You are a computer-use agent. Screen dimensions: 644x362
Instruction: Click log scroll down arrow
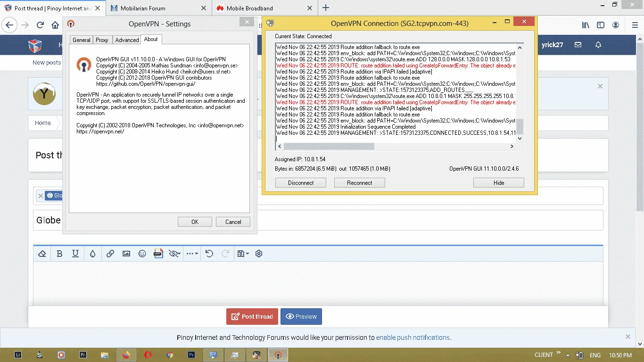click(x=520, y=139)
